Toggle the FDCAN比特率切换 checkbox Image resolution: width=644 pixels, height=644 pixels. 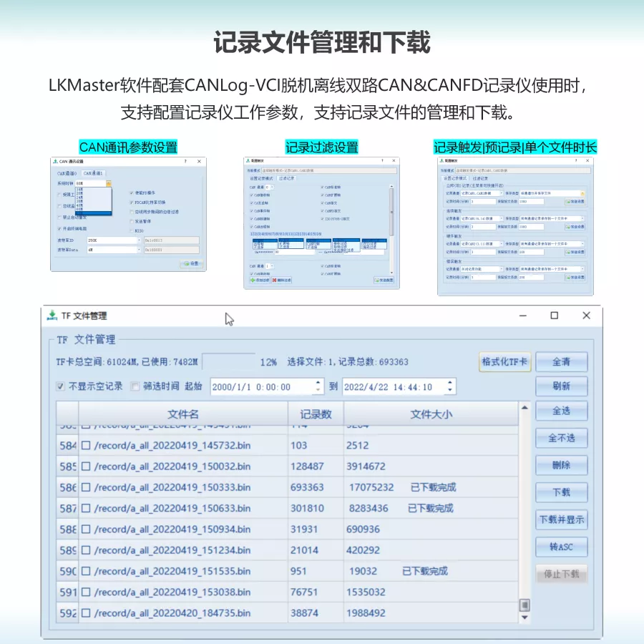pos(132,203)
